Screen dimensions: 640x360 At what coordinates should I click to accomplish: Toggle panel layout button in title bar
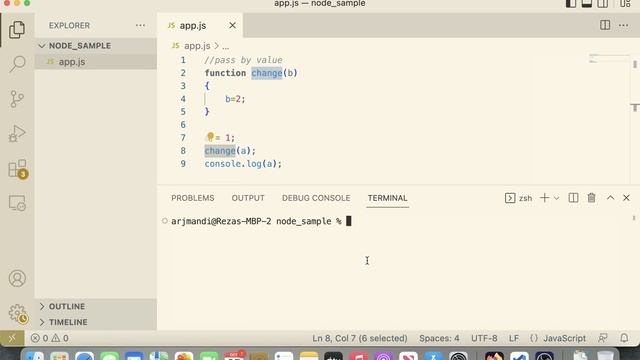point(587,4)
